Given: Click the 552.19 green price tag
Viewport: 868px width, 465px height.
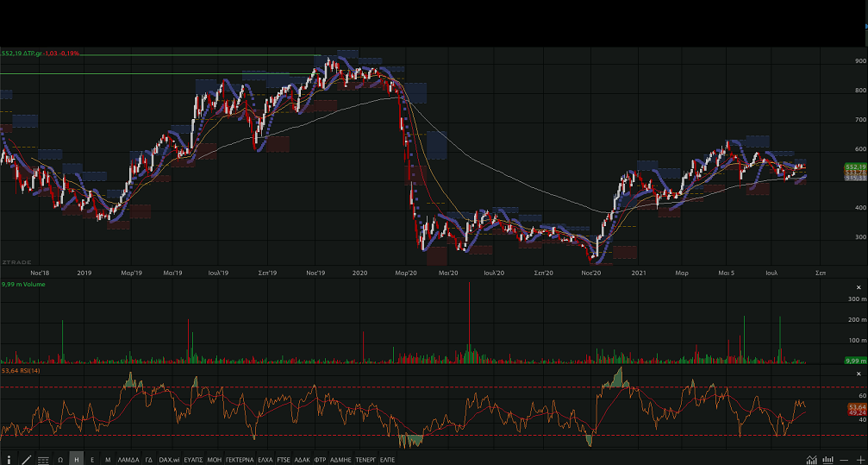Looking at the screenshot, I should coord(855,167).
